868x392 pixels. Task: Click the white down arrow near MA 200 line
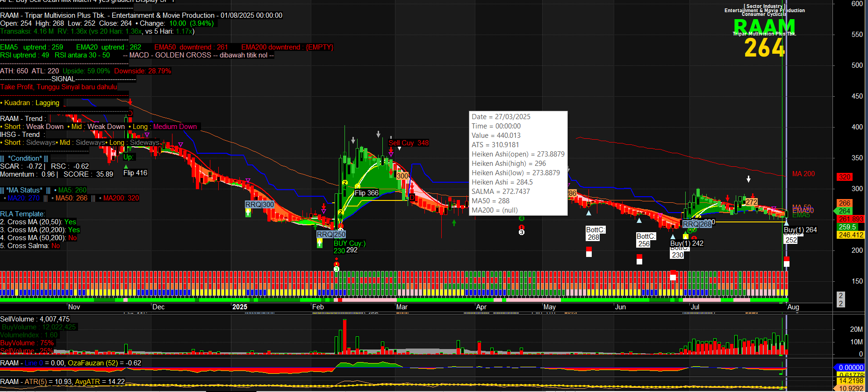(x=748, y=179)
